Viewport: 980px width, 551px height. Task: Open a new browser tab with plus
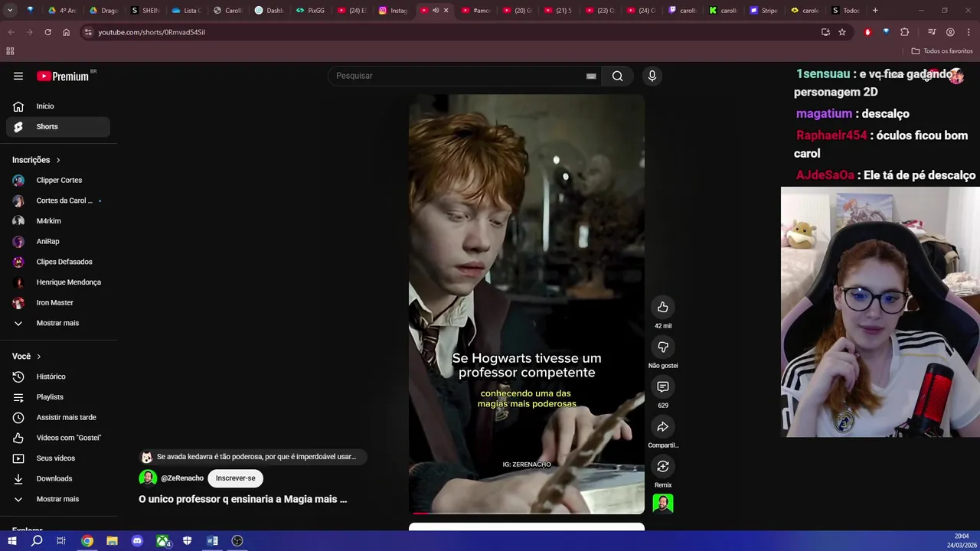click(875, 11)
